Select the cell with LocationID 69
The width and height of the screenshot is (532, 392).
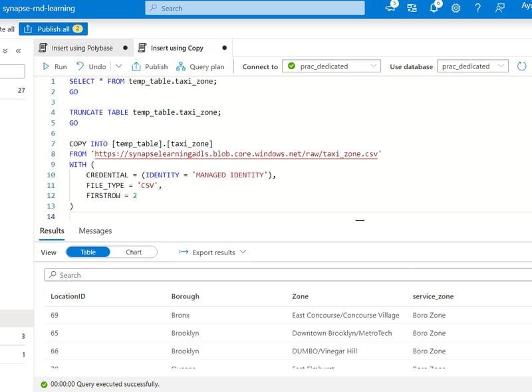coord(55,315)
